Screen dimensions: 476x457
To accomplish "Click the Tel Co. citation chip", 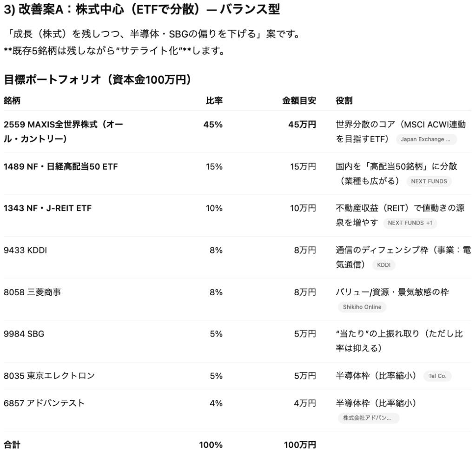I will [x=437, y=376].
